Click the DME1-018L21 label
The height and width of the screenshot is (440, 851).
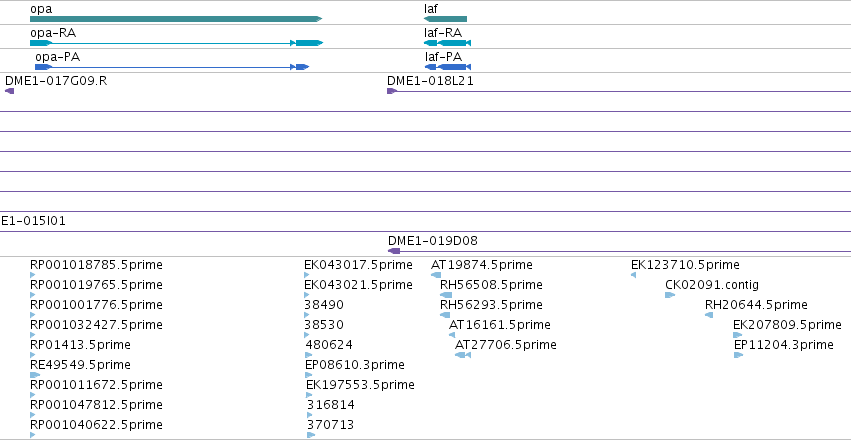[x=430, y=81]
